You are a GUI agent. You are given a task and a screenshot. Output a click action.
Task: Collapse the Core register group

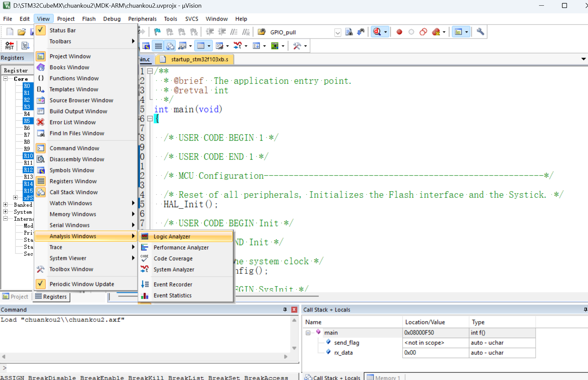tap(6, 79)
